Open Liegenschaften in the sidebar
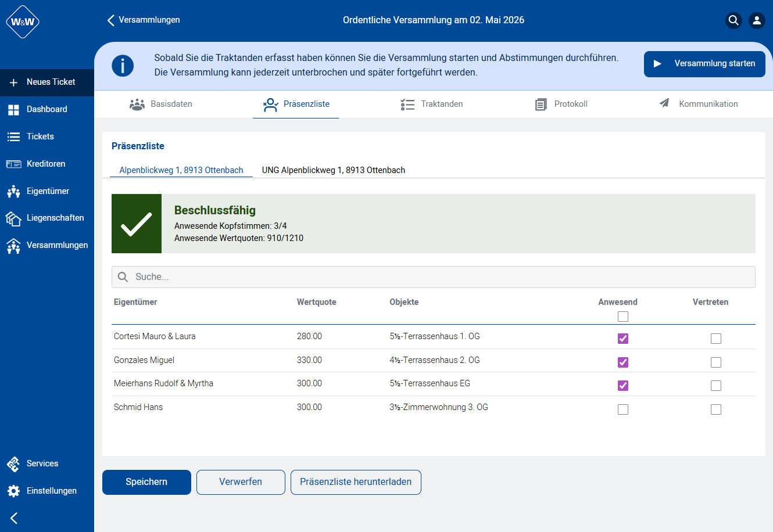 tap(55, 218)
